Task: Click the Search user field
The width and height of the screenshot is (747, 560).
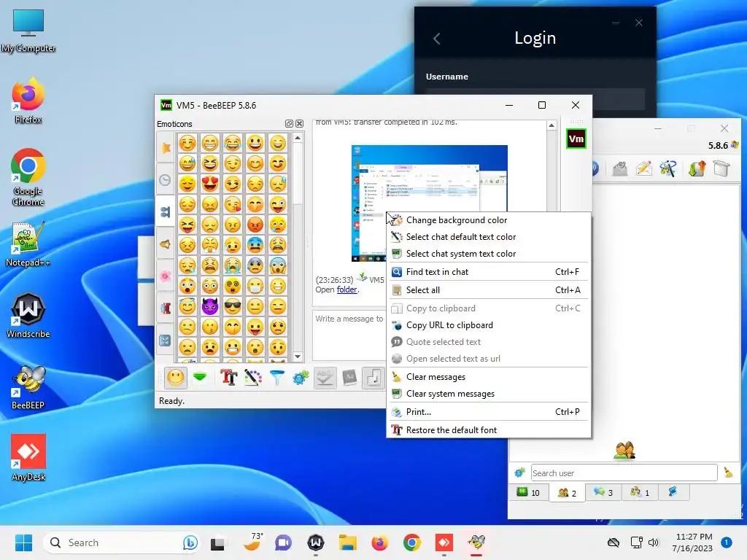Action: 624,472
